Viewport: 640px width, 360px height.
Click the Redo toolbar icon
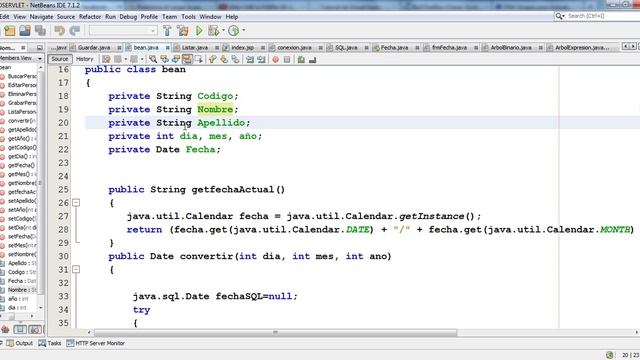click(75, 31)
